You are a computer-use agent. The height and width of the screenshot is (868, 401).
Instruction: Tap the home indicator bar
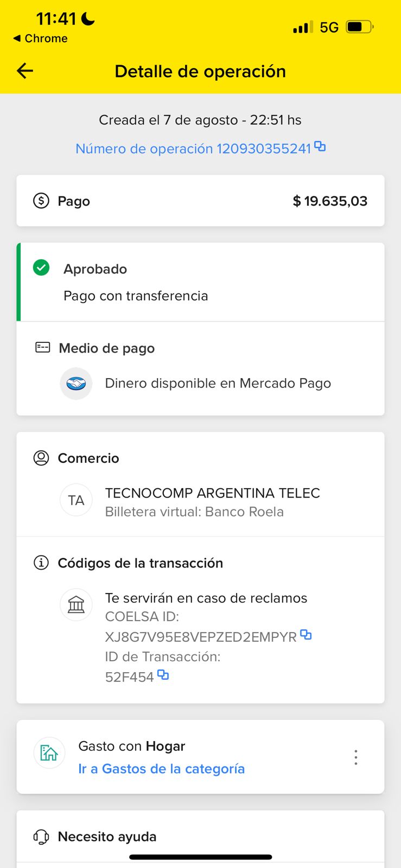tap(200, 857)
